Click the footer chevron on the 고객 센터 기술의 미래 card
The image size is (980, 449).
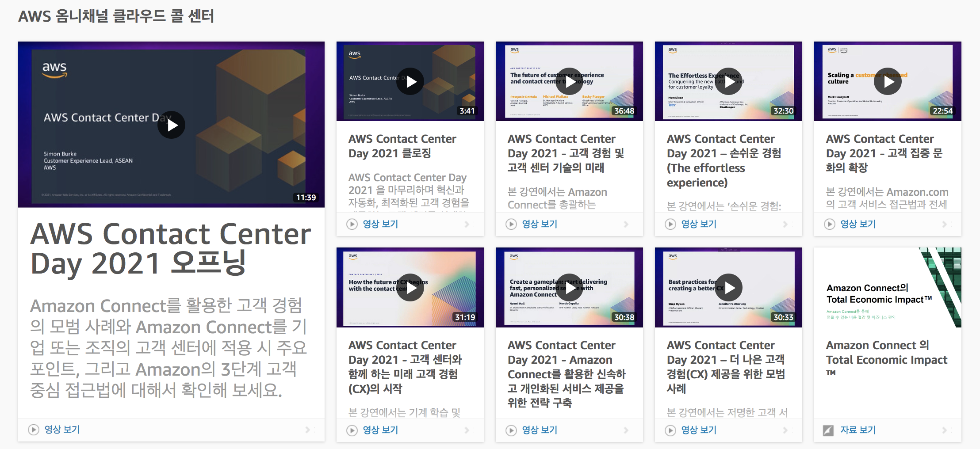pyautogui.click(x=626, y=224)
